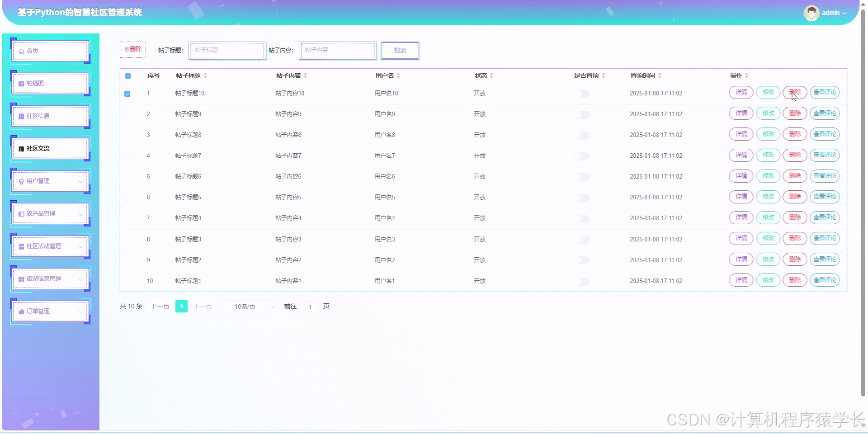Viewport: 868px width, 434px height.
Task: Focus the 帖子标题 search field
Action: [x=227, y=50]
